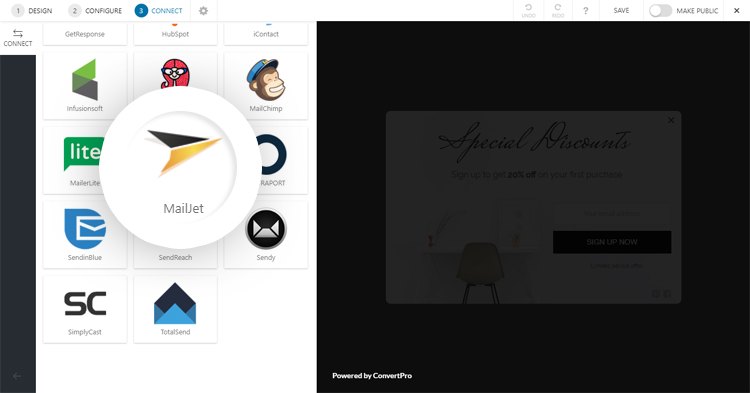Select the SimplyCast SC logo
The width and height of the screenshot is (750, 393).
pyautogui.click(x=85, y=304)
